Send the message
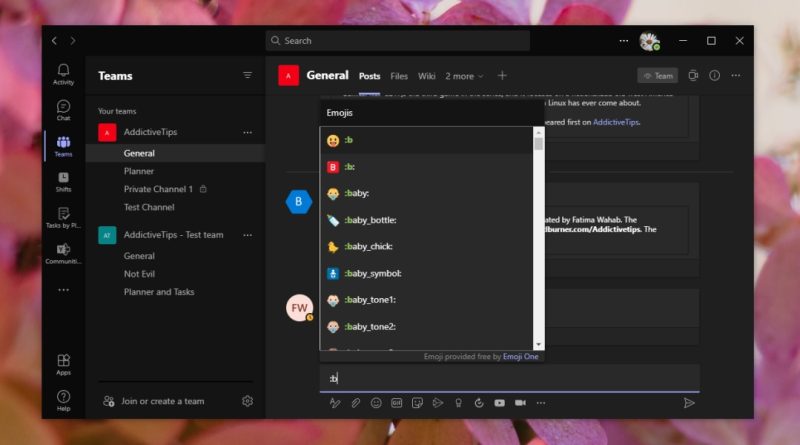This screenshot has height=445, width=800. pyautogui.click(x=689, y=403)
